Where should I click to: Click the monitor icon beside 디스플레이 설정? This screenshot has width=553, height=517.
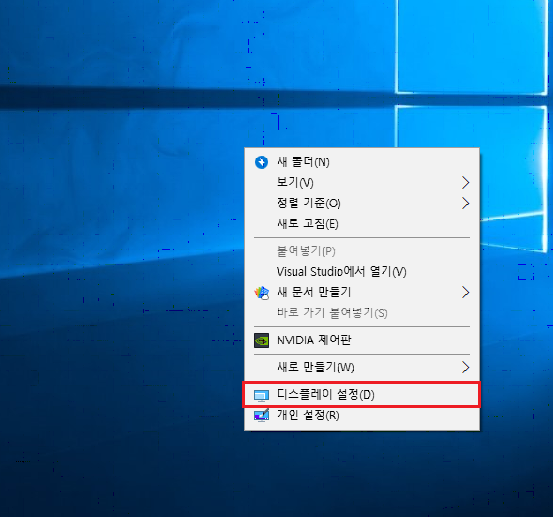(x=261, y=395)
